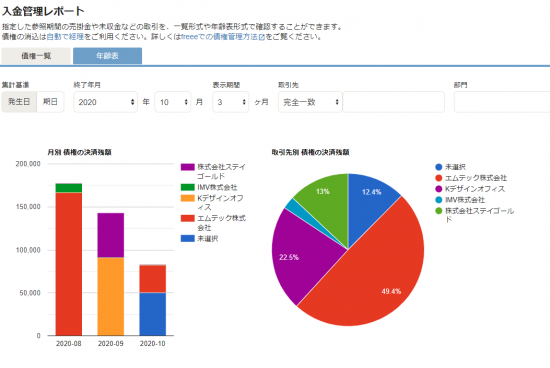
Task: Open the end year 2020 dropdown
Action: coord(106,102)
